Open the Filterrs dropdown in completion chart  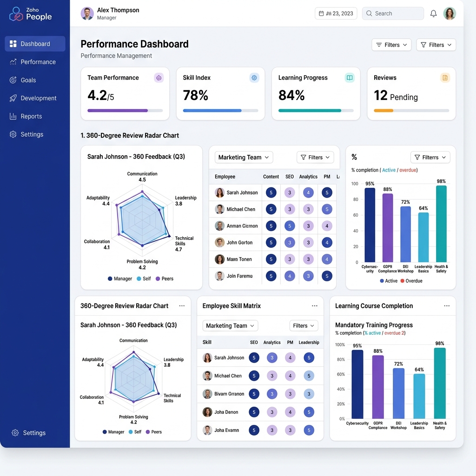coord(430,157)
